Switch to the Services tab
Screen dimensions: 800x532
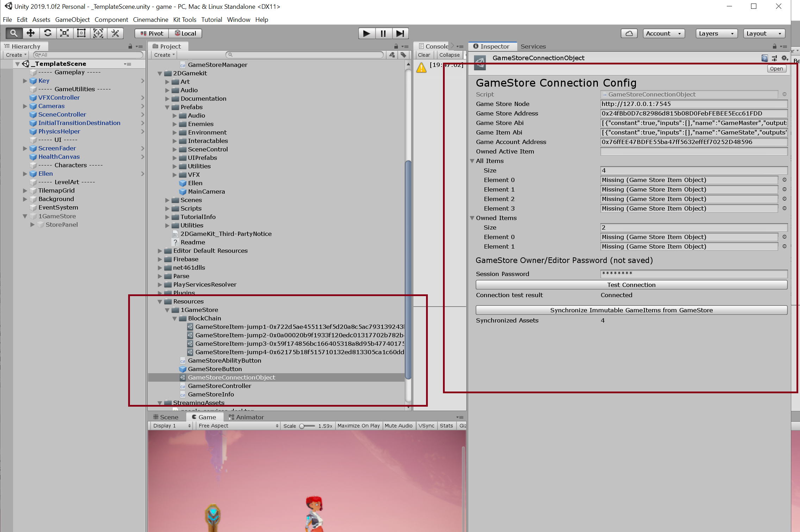click(x=533, y=46)
